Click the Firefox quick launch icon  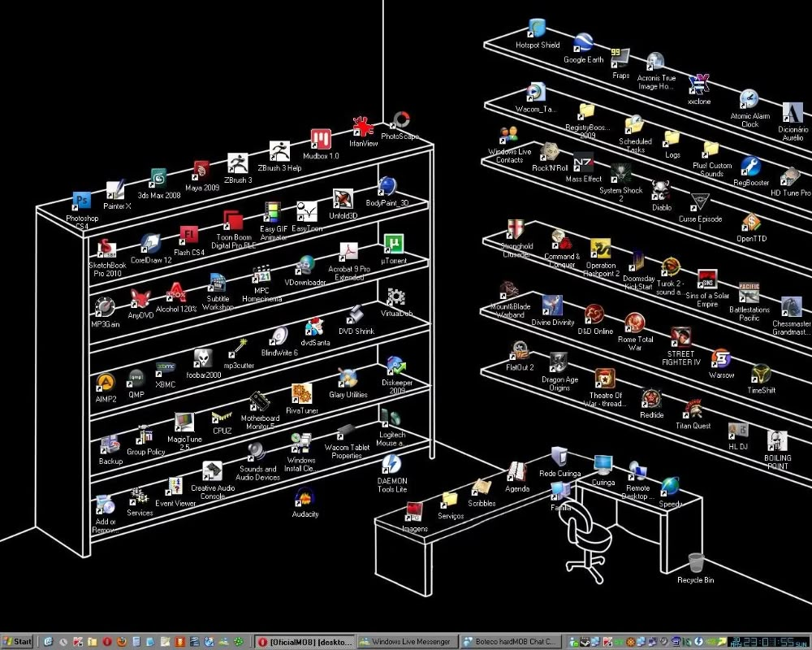(121, 642)
